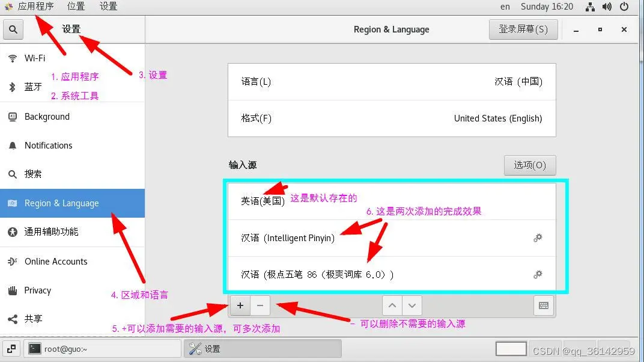This screenshot has height=362, width=644.
Task: Open the Online Accounts panel
Action: 72,262
